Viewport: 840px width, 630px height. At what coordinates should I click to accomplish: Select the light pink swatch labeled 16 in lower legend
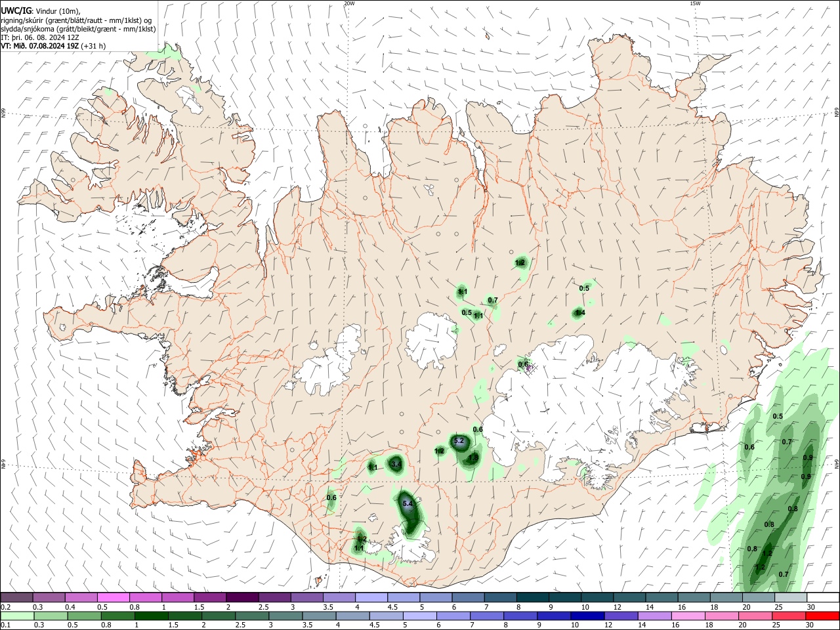click(688, 616)
